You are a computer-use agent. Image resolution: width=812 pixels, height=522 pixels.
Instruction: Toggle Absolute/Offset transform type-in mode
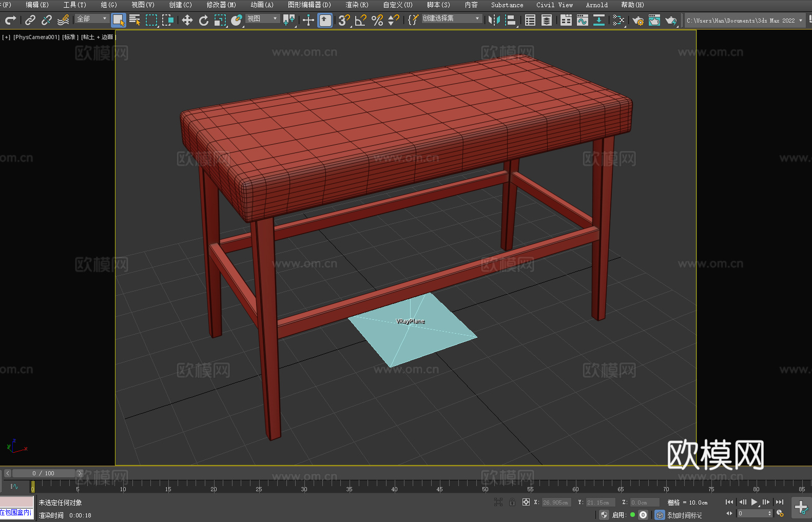[526, 502]
